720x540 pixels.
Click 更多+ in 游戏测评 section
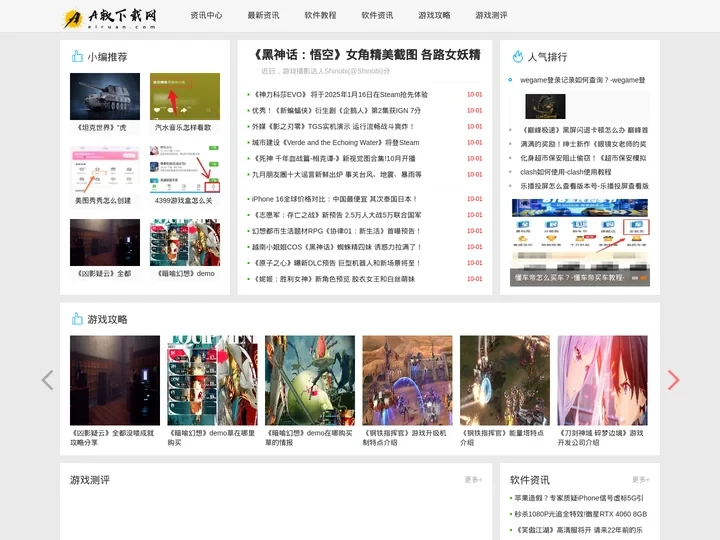(473, 479)
